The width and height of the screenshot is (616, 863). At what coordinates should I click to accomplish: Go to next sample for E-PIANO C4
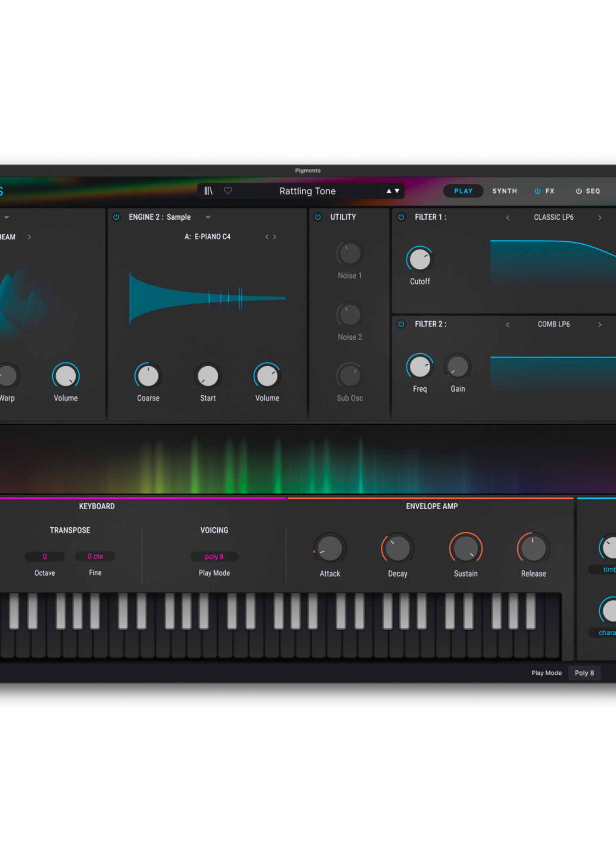coord(274,237)
